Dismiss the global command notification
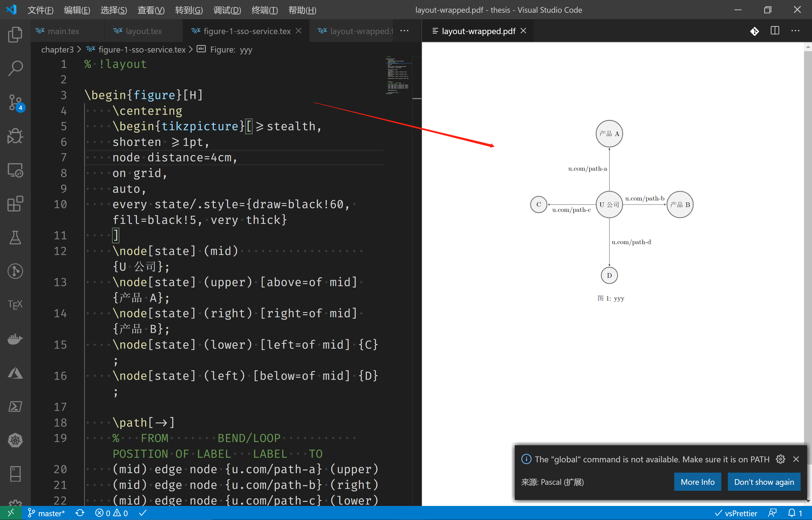The width and height of the screenshot is (812, 520). (x=796, y=459)
